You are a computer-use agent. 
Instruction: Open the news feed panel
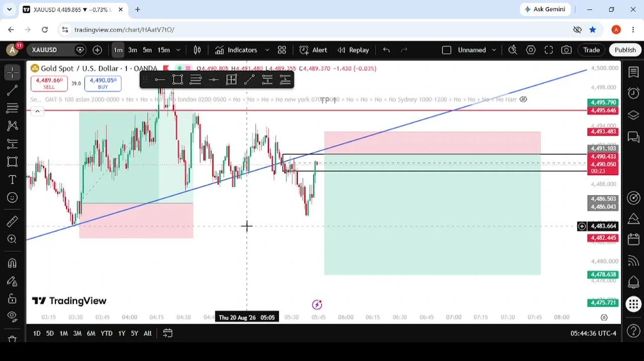[x=633, y=261]
